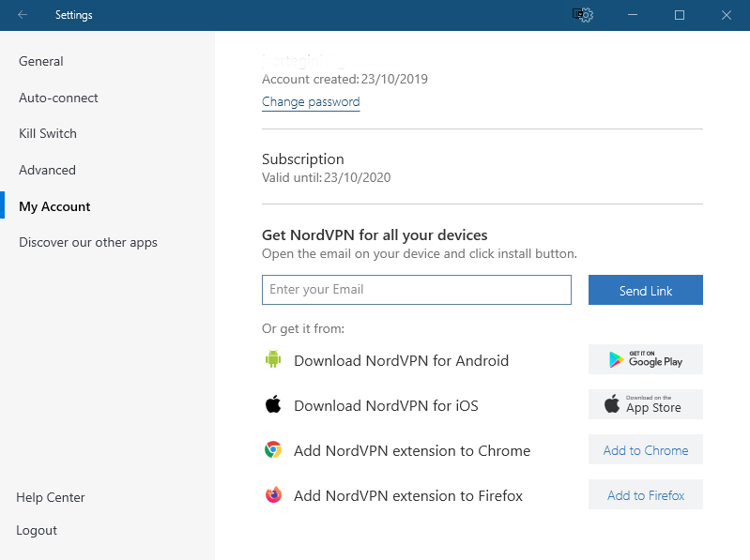Maximize the Settings window
The height and width of the screenshot is (560, 750).
(x=680, y=15)
